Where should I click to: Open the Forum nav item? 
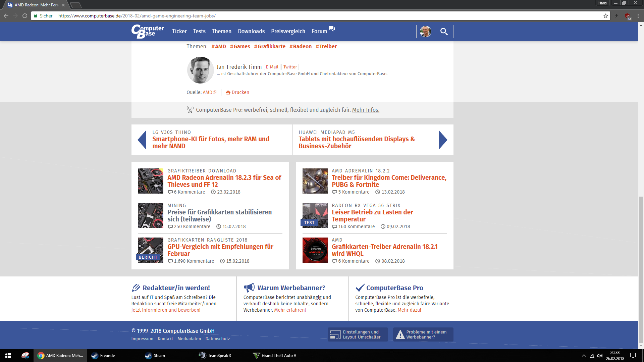319,31
